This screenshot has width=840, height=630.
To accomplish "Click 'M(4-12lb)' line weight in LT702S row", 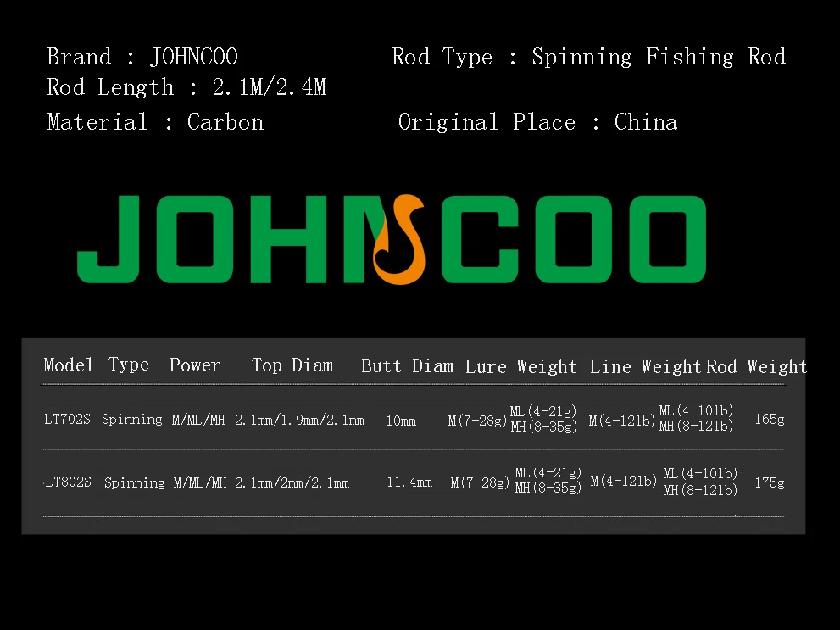I will pyautogui.click(x=622, y=421).
